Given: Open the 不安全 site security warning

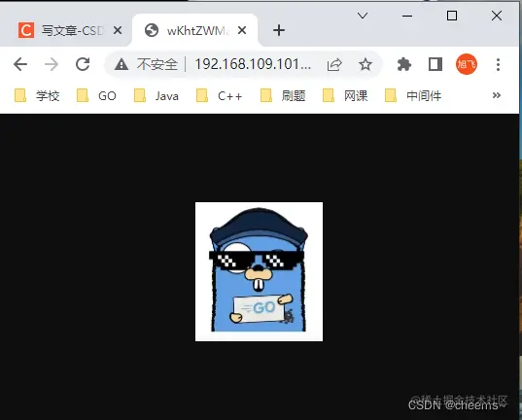Looking at the screenshot, I should click(x=146, y=64).
